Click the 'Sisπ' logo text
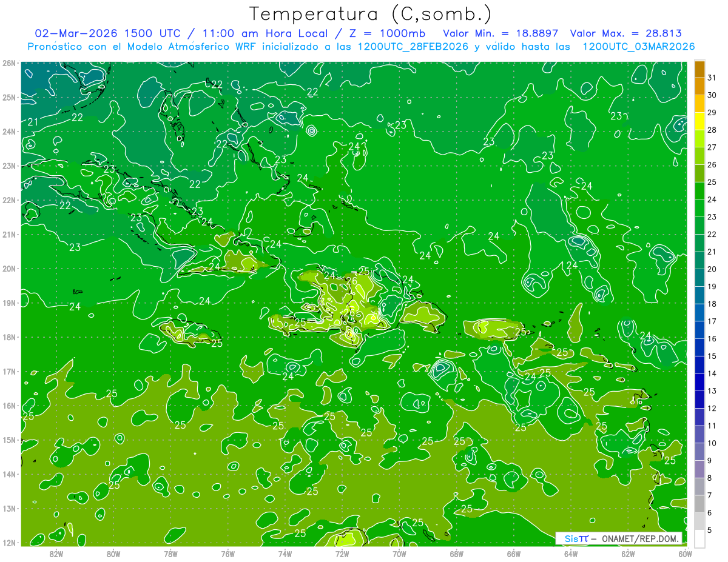The image size is (728, 562). (576, 538)
